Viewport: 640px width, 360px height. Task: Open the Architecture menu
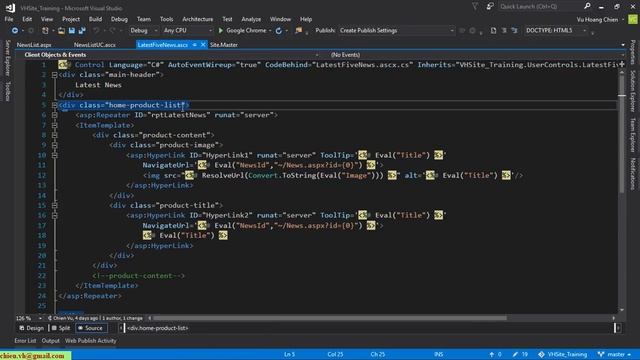(x=198, y=19)
